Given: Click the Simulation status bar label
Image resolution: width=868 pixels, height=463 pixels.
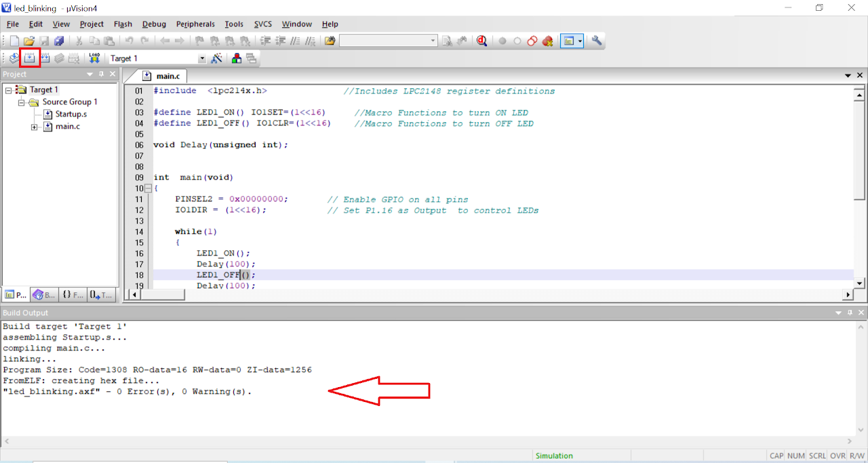Looking at the screenshot, I should coord(555,456).
